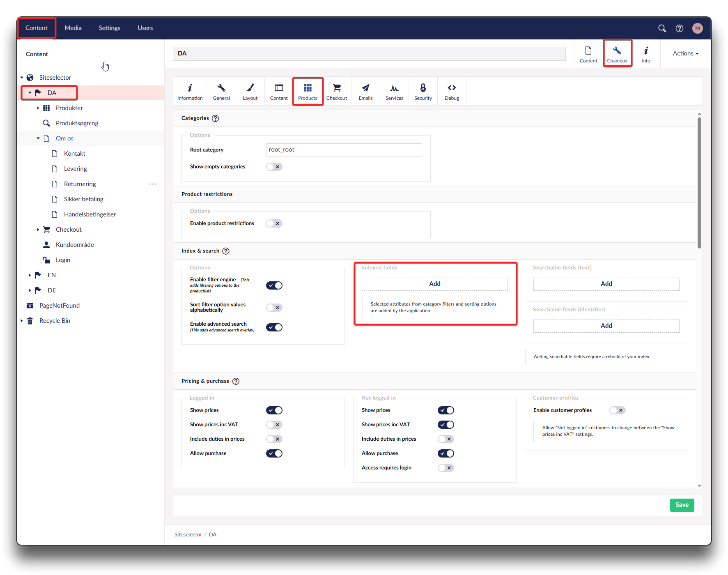
Task: Switch to the Media top menu
Action: coord(73,28)
